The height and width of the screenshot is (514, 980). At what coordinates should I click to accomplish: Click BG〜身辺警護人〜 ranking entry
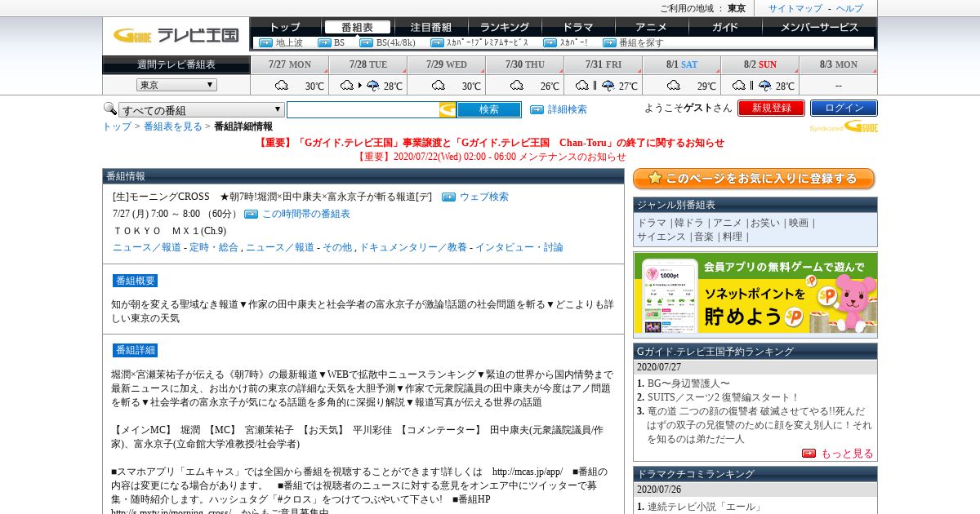pyautogui.click(x=688, y=383)
